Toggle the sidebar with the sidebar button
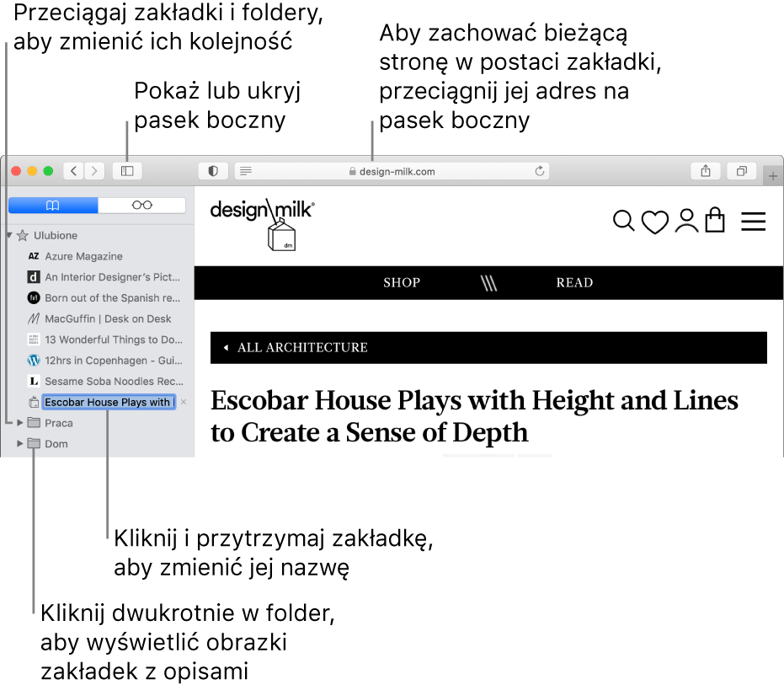This screenshot has width=784, height=690. pyautogui.click(x=127, y=171)
